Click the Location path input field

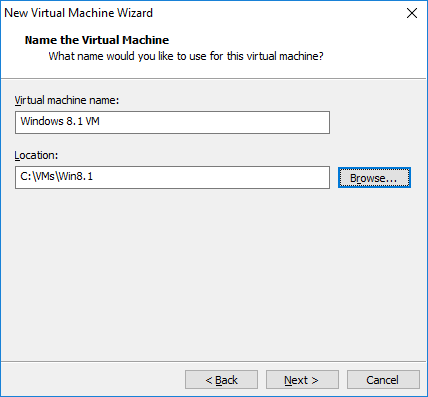point(172,178)
